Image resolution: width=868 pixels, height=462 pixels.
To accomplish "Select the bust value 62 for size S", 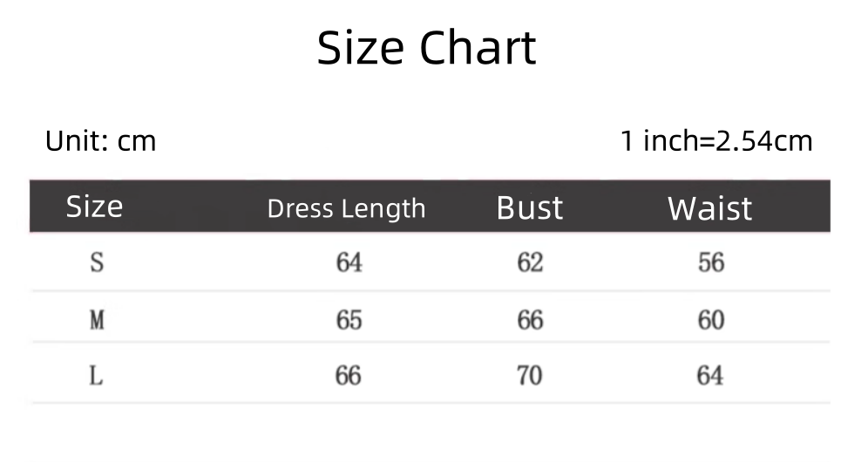I will (x=530, y=262).
